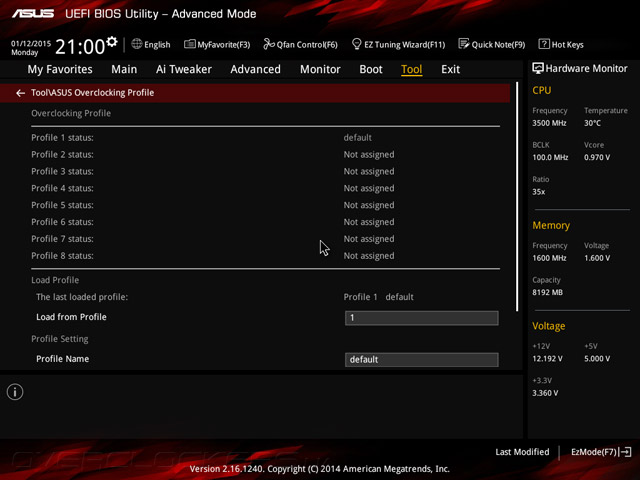Click CPU temperature value 30°C
The image size is (640, 480).
592,123
